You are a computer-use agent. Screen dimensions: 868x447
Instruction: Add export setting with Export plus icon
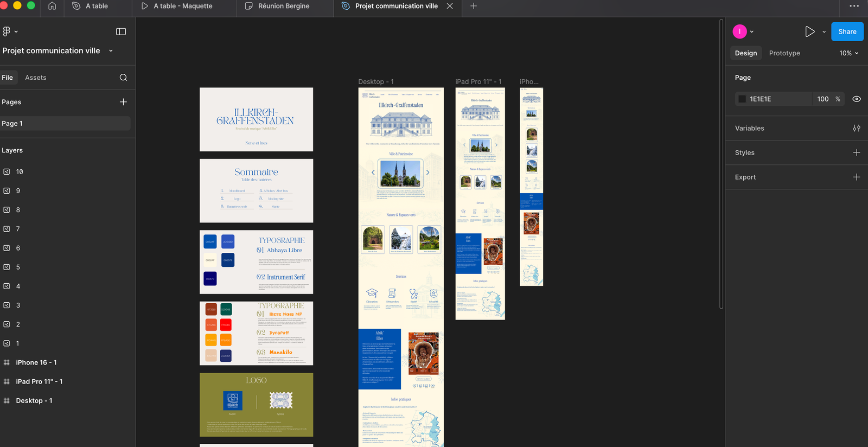pos(856,177)
